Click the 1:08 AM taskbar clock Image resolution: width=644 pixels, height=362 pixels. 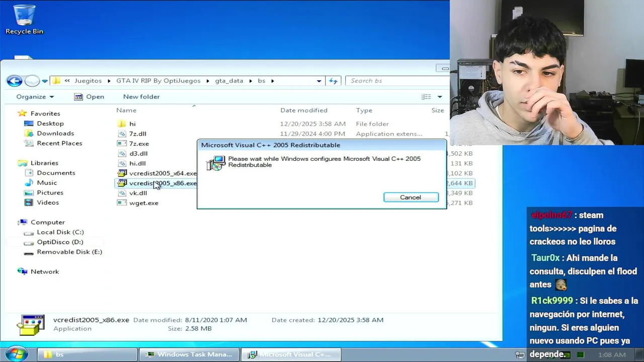pos(612,354)
